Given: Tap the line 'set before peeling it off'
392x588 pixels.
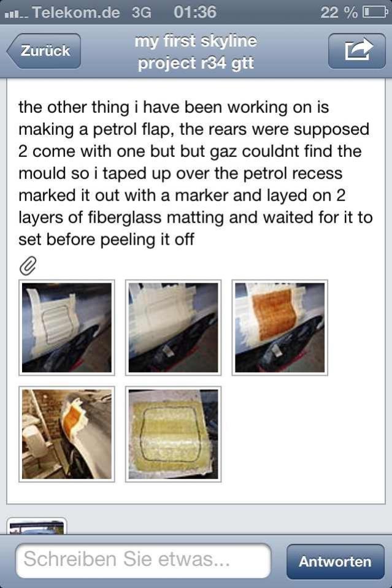Looking at the screenshot, I should 107,239.
